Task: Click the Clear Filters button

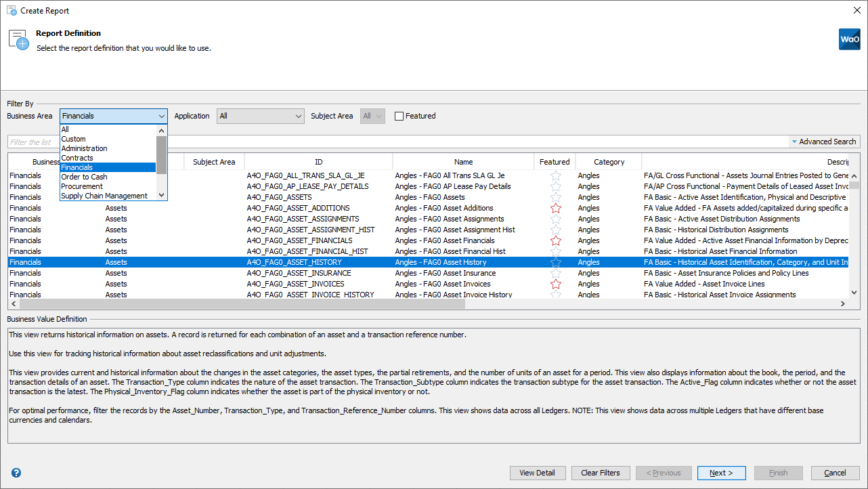Action: (x=600, y=473)
